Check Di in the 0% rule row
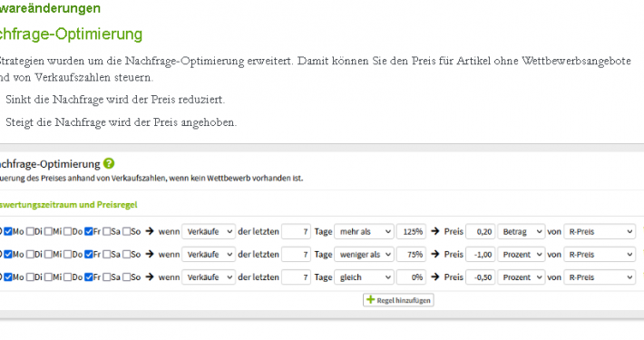Image resolution: width=644 pixels, height=340 pixels. (30, 277)
